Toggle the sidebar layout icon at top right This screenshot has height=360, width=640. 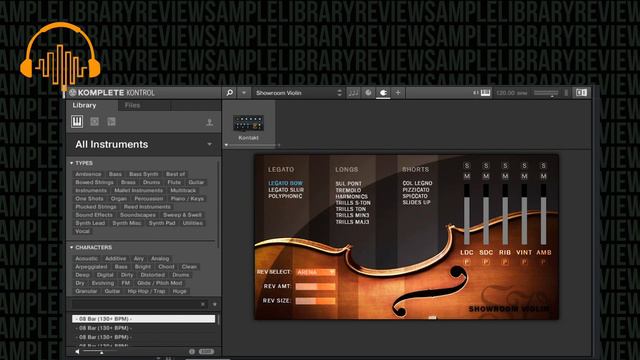pyautogui.click(x=581, y=93)
